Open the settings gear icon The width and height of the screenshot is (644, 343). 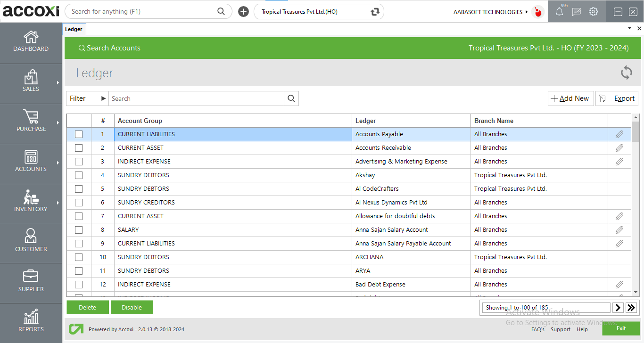(593, 12)
